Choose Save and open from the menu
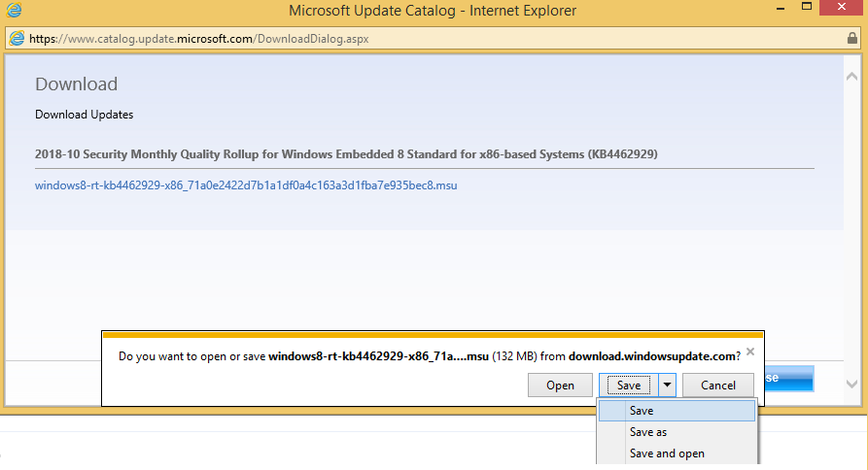Image resolution: width=868 pixels, height=470 pixels. click(x=677, y=453)
